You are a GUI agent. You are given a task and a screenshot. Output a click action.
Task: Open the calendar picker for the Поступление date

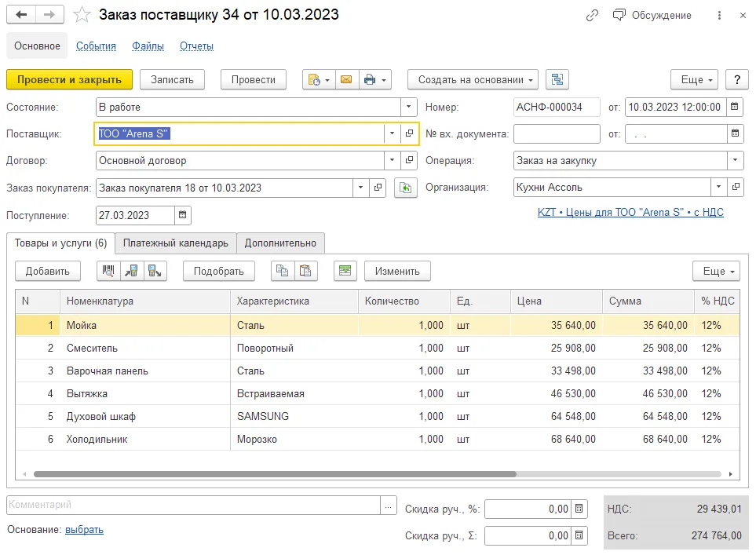click(183, 215)
